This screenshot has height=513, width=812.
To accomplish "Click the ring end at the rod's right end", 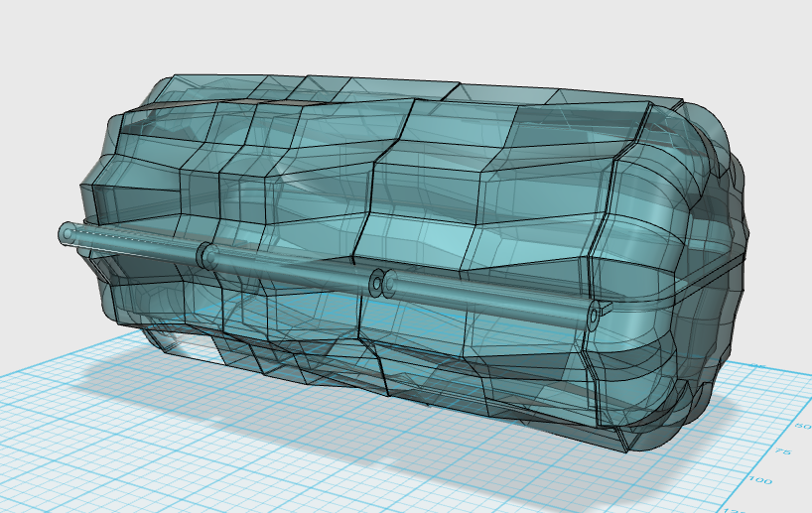I will click(594, 317).
